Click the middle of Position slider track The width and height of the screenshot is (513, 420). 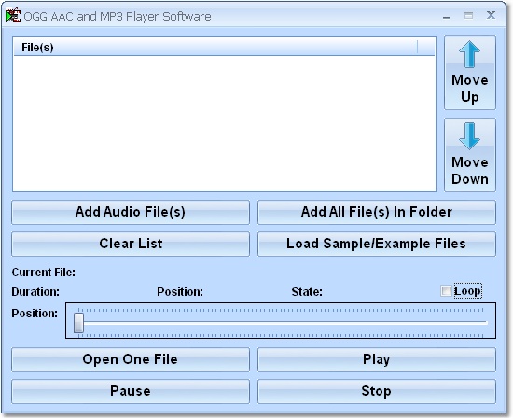coord(283,323)
